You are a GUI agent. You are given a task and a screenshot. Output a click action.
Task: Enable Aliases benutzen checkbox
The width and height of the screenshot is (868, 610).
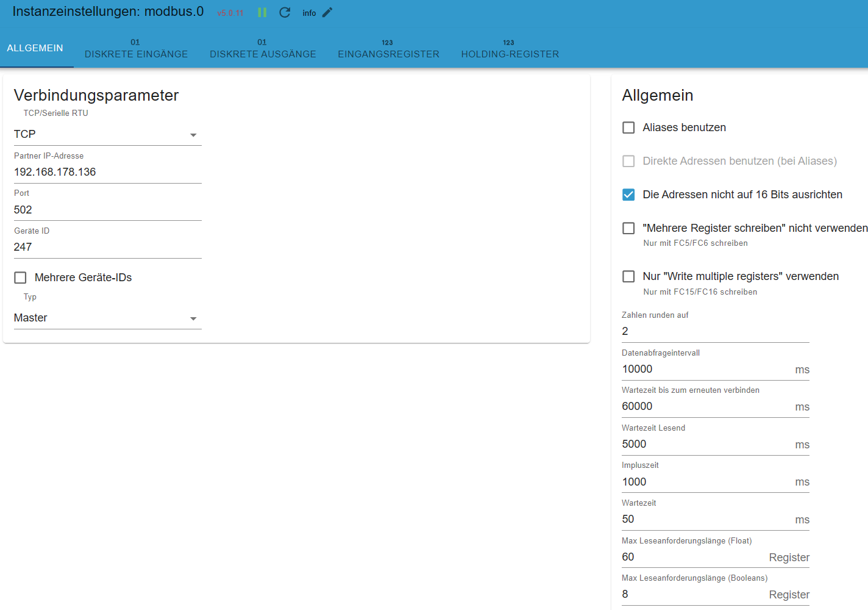[x=628, y=127]
